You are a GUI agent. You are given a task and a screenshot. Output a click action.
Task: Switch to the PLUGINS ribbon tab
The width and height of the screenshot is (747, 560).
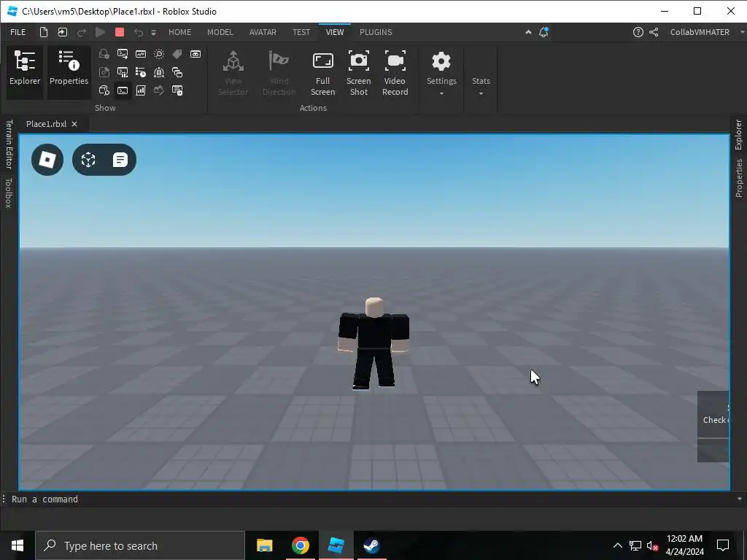pos(376,32)
